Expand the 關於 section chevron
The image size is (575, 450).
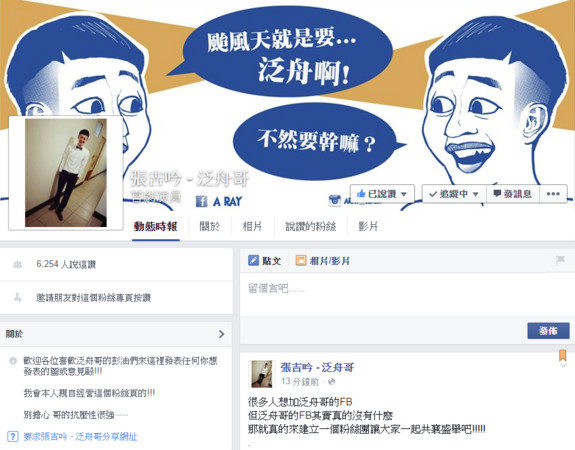[221, 334]
